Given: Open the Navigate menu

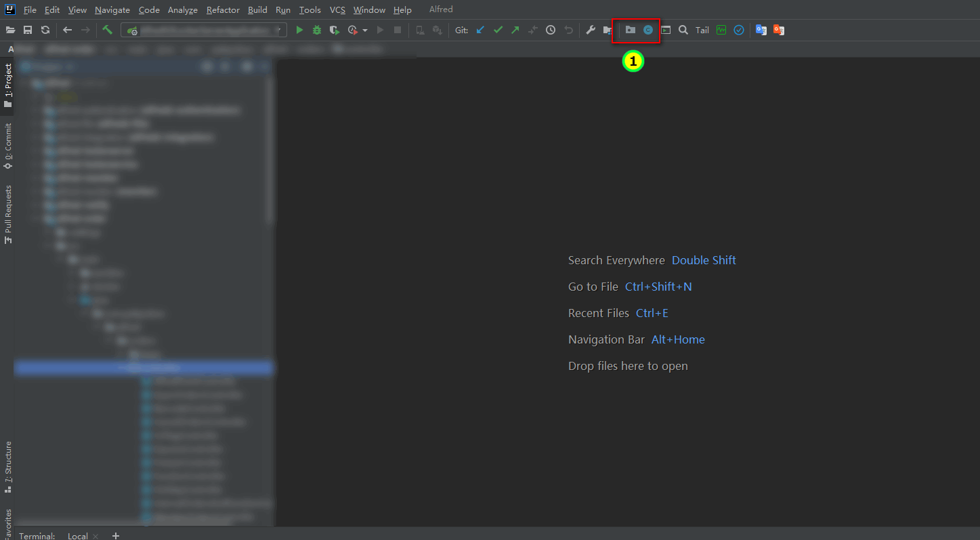Looking at the screenshot, I should [112, 10].
